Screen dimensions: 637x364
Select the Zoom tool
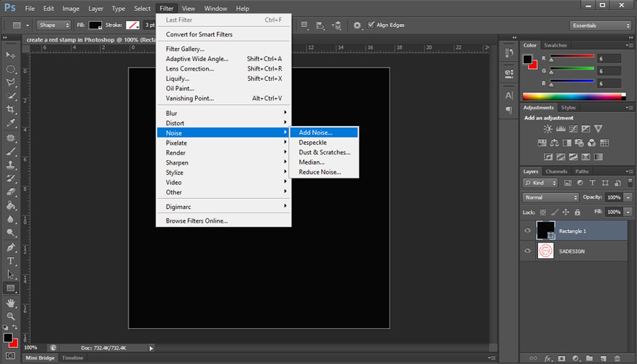[x=11, y=316]
